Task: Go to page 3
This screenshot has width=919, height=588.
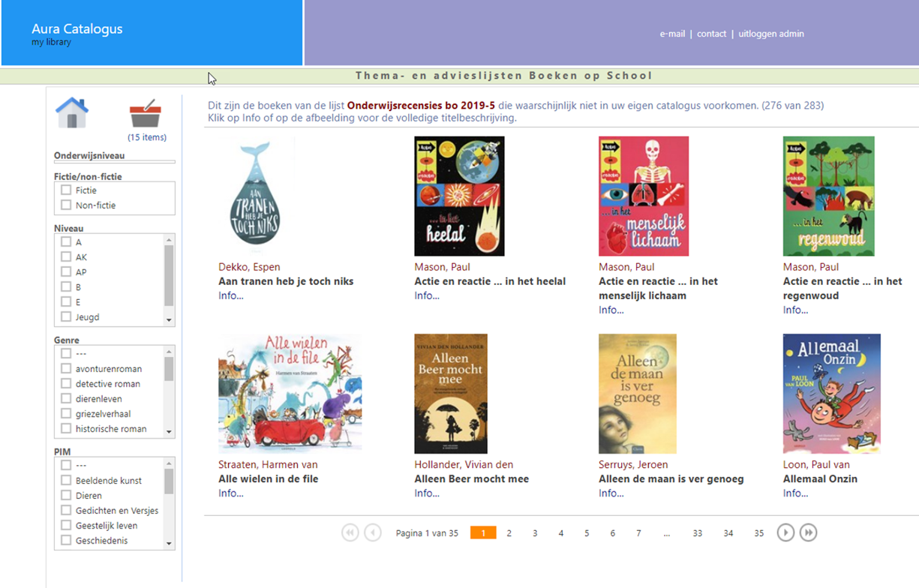Action: 535,533
